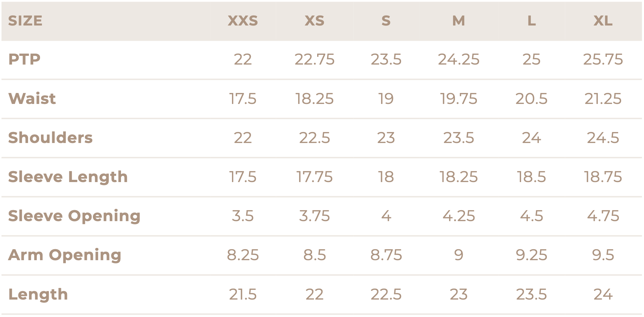Choose the XL column header

pyautogui.click(x=603, y=21)
